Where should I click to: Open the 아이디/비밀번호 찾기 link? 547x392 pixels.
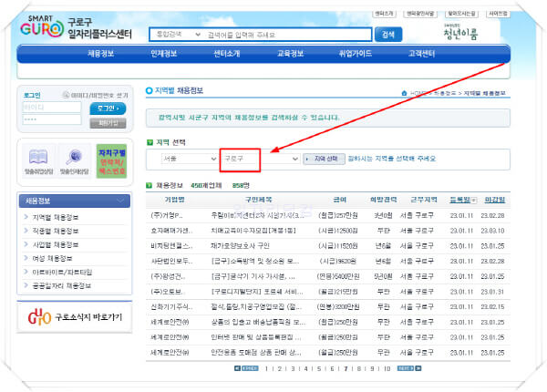[99, 95]
